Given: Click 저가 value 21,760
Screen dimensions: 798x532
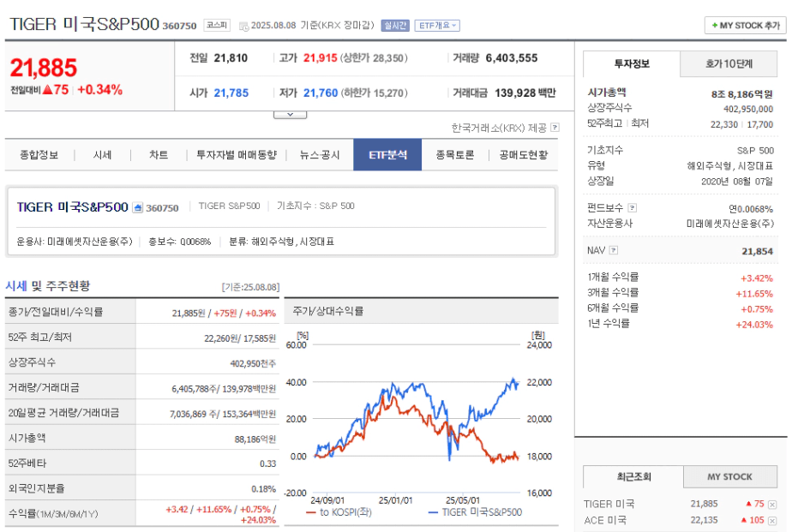Looking at the screenshot, I should 321,93.
